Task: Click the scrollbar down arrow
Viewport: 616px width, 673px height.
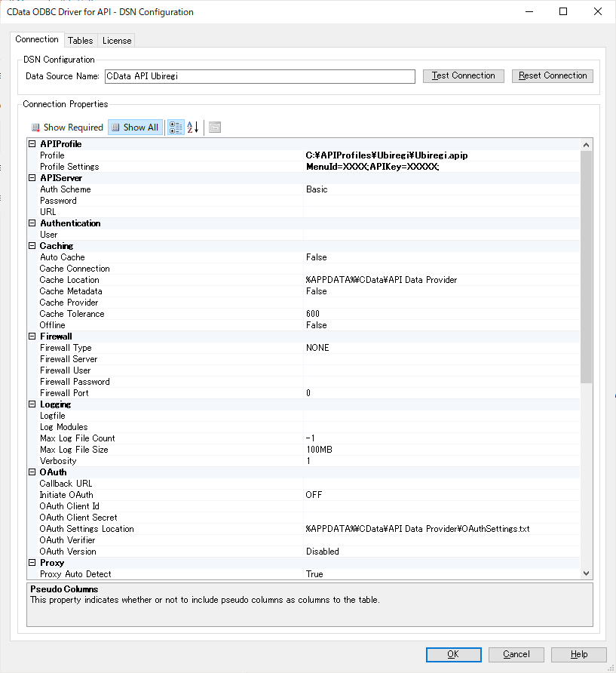Action: point(587,573)
